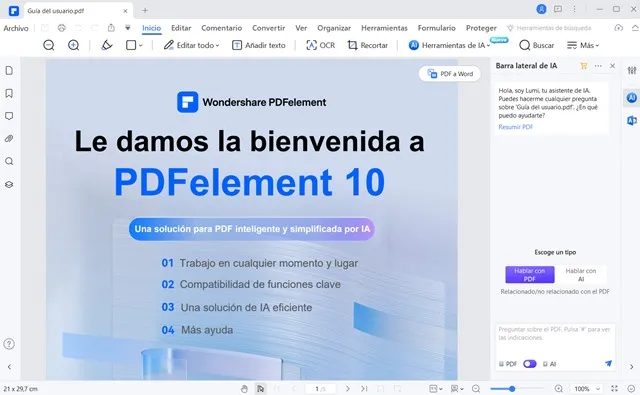Open the reading mode dropdown in status bar
Image resolution: width=640 pixels, height=395 pixels.
click(x=457, y=389)
